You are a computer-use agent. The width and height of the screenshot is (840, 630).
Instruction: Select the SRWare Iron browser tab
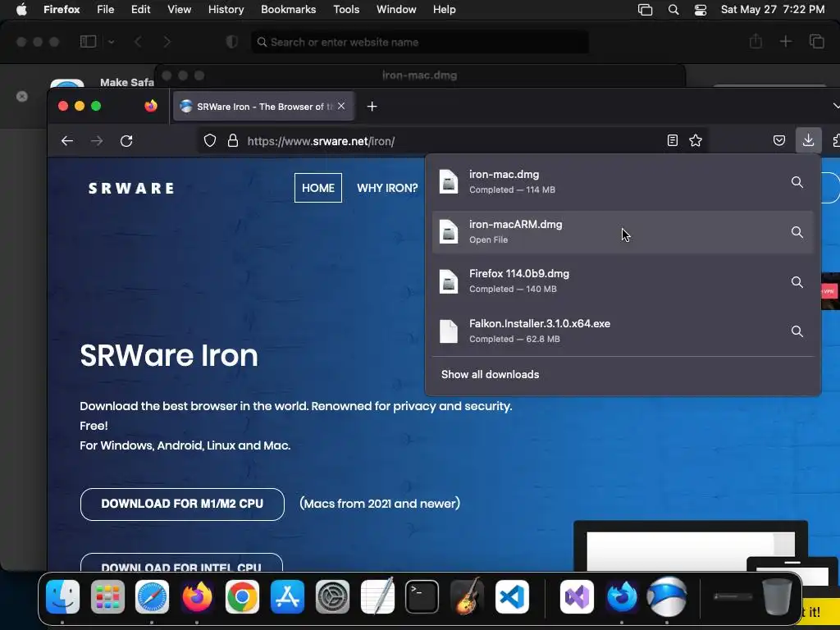tap(262, 106)
